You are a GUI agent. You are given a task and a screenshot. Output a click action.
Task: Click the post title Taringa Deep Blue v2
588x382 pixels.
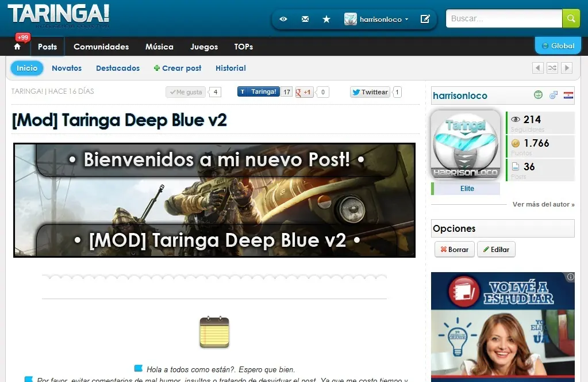(x=119, y=120)
